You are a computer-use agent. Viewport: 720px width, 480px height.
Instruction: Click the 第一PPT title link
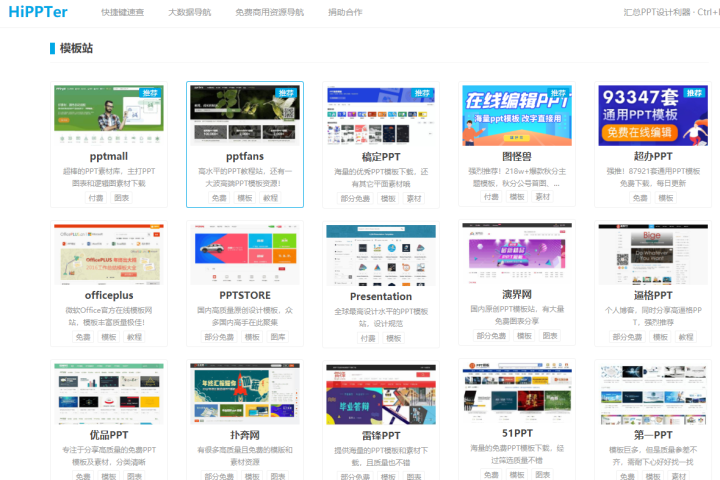tap(652, 435)
